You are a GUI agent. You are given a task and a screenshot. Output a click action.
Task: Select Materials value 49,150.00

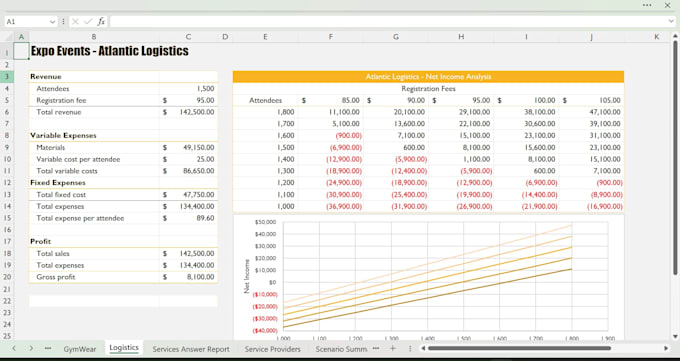pyautogui.click(x=188, y=148)
